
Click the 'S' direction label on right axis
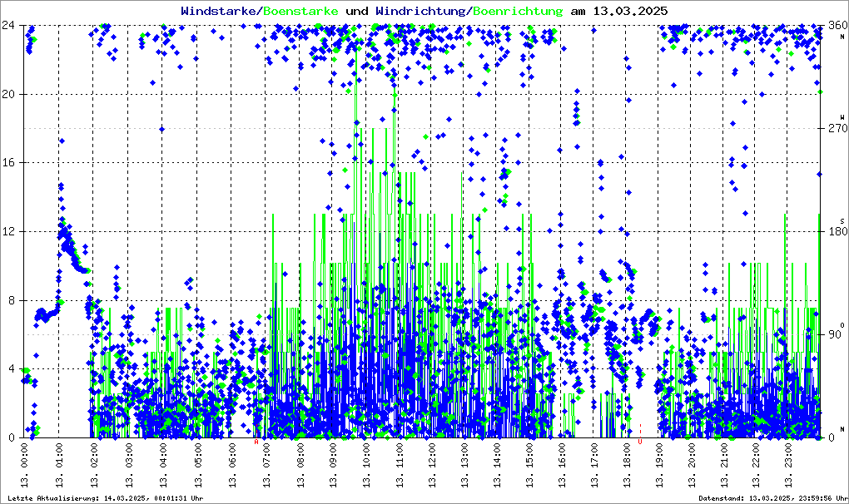tap(842, 221)
